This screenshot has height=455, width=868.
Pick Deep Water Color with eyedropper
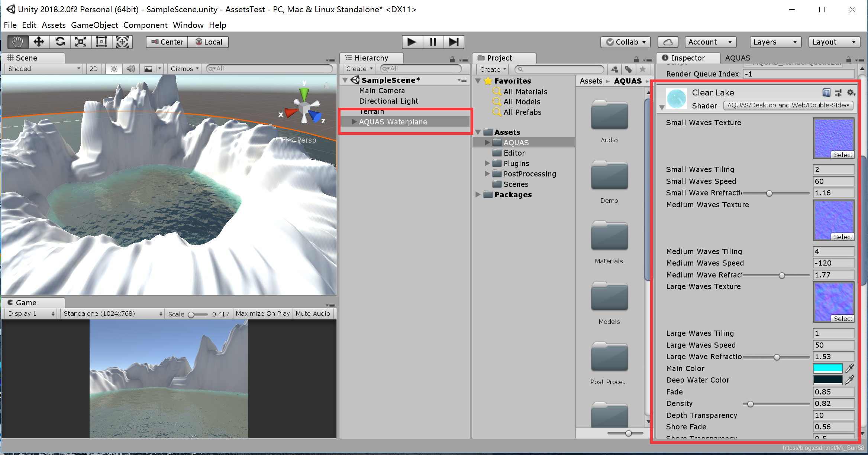click(849, 380)
